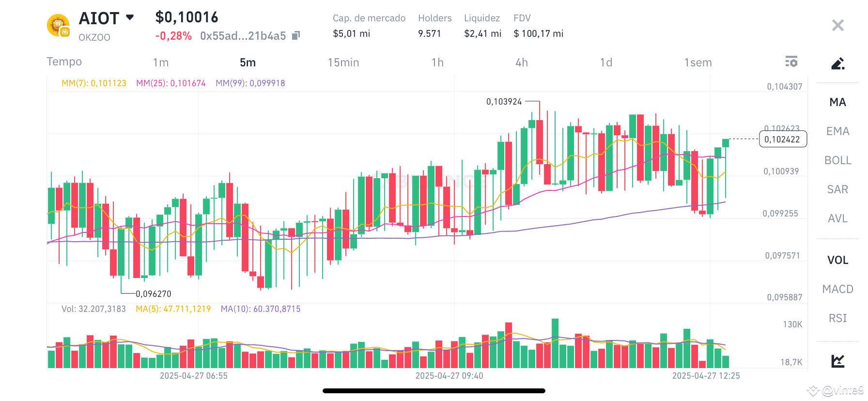
Task: Select the 1d timeframe
Action: [x=606, y=62]
